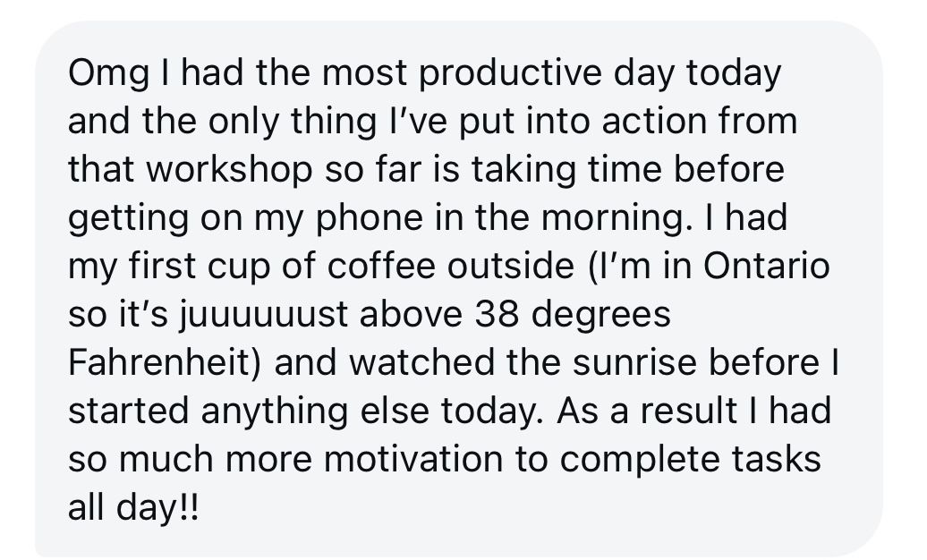
Task: Select the word "degrees" in the message
Action: click(601, 314)
